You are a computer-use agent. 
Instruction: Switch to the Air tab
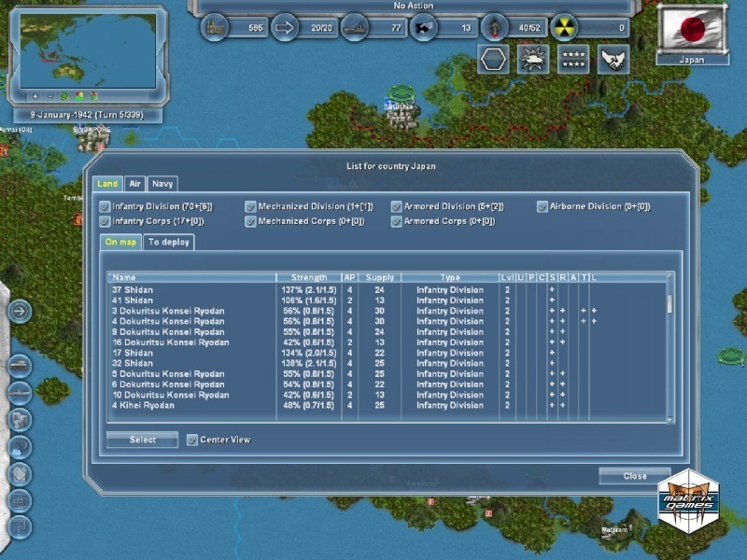(135, 184)
